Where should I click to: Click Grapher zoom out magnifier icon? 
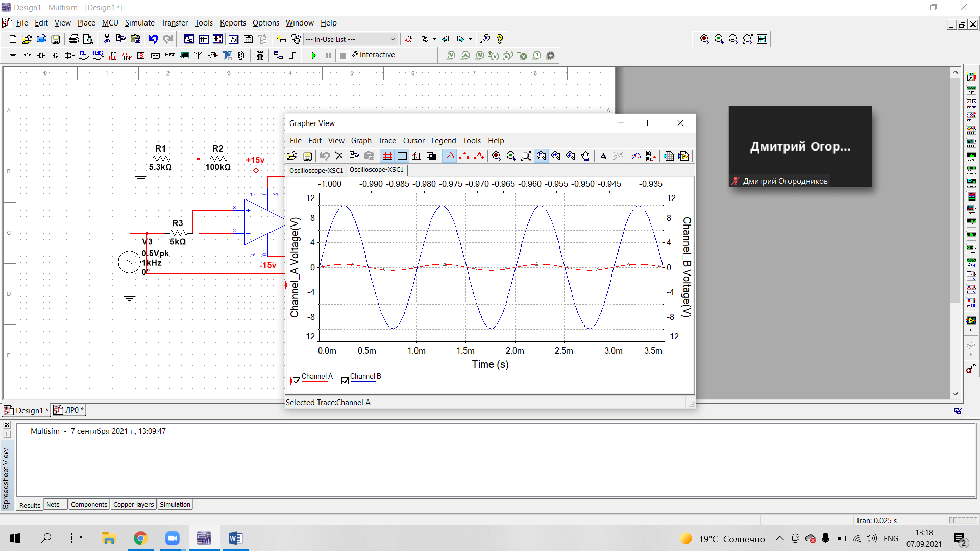[511, 156]
